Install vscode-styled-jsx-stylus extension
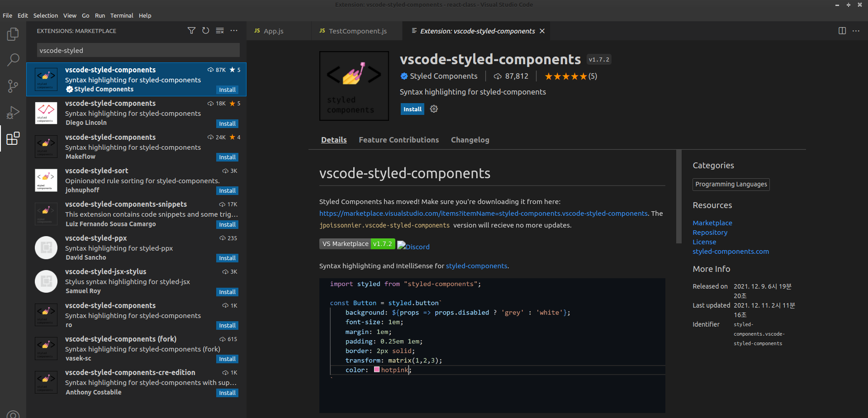868x418 pixels. pos(227,292)
